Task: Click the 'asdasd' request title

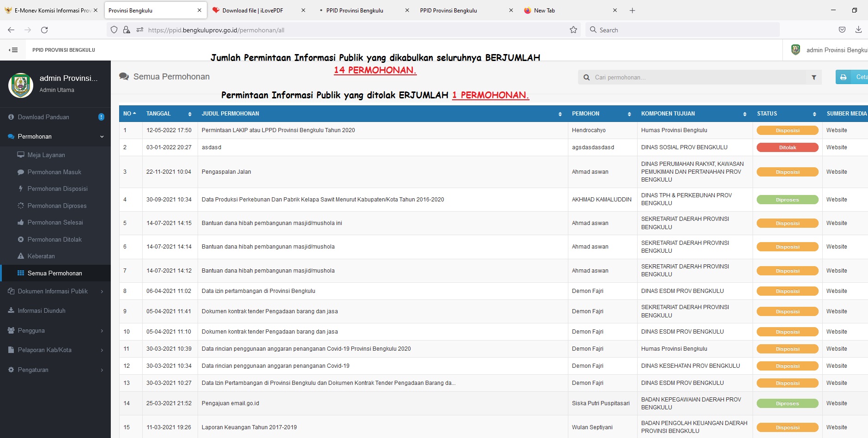Action: coord(211,147)
